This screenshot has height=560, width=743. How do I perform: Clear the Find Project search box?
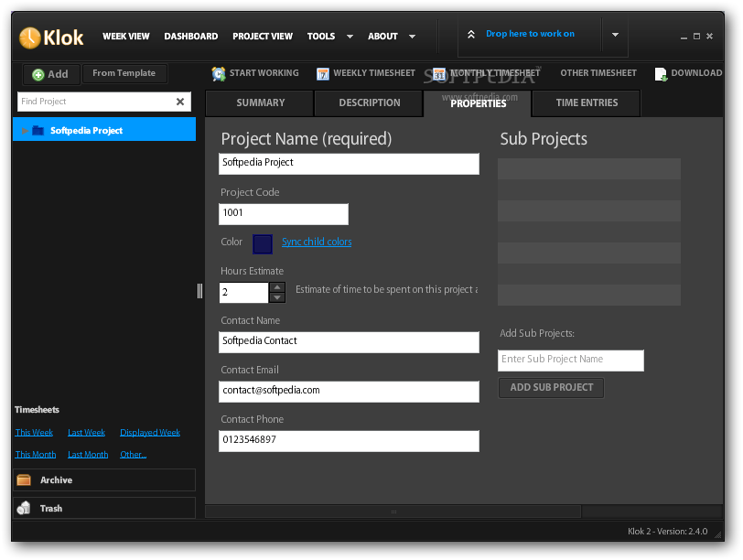point(180,102)
